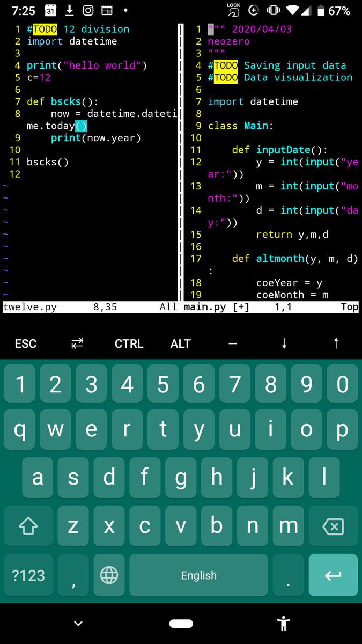Tap '#TODO Data visualization' comment
The width and height of the screenshot is (362, 644).
pyautogui.click(x=280, y=77)
